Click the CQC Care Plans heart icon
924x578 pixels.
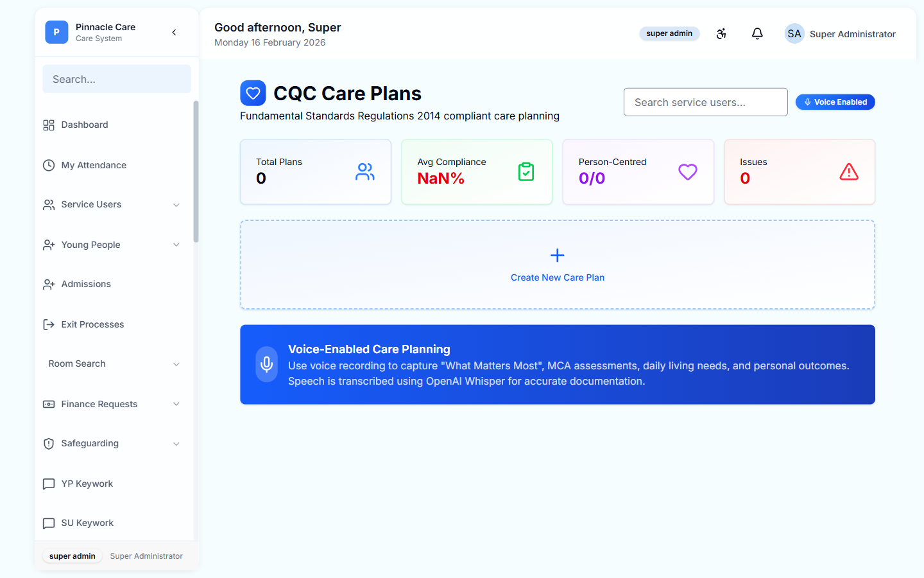coord(253,92)
